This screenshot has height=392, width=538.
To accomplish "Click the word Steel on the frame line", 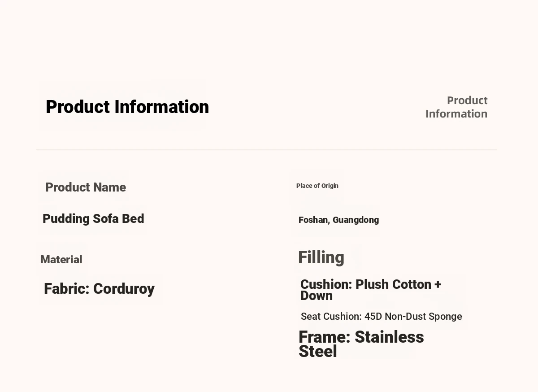I will pos(318,352).
